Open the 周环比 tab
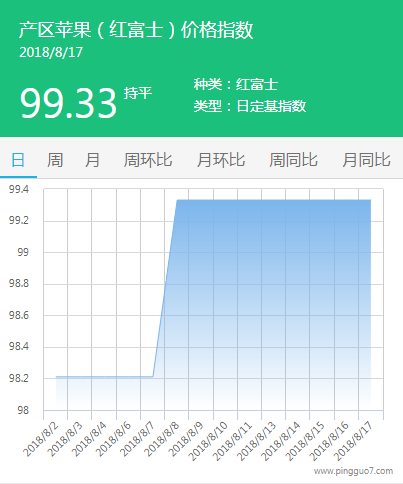This screenshot has height=484, width=403. (x=148, y=160)
